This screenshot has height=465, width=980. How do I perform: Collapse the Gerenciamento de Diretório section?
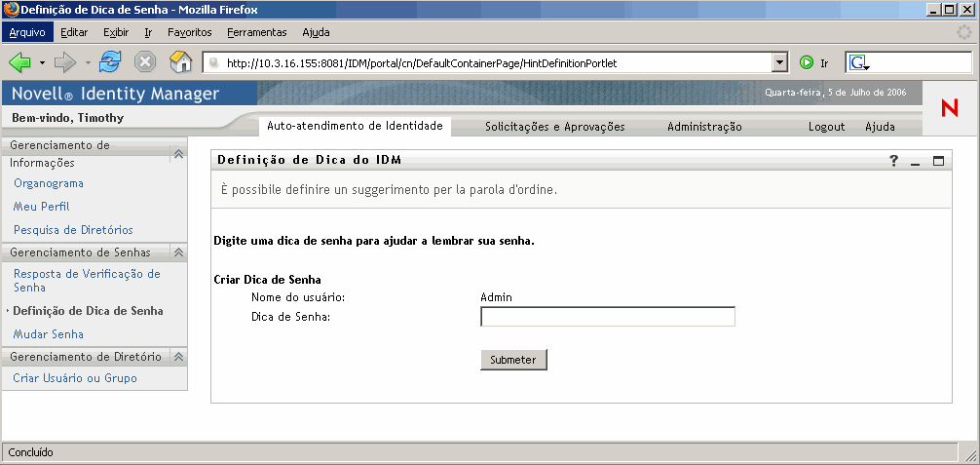177,357
